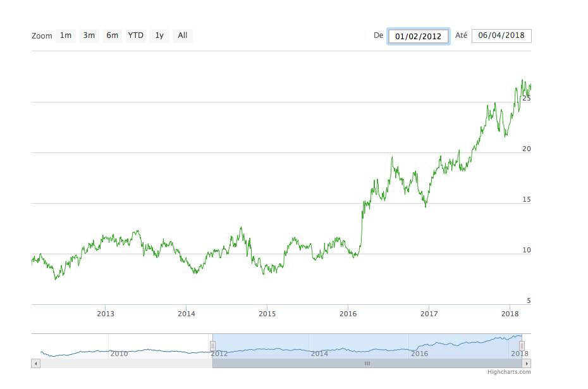
Task: Open the Highcharts.com credit link
Action: [x=509, y=372]
